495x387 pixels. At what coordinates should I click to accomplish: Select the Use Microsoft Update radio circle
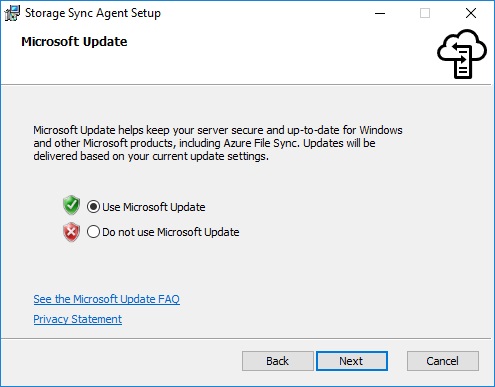coord(93,207)
